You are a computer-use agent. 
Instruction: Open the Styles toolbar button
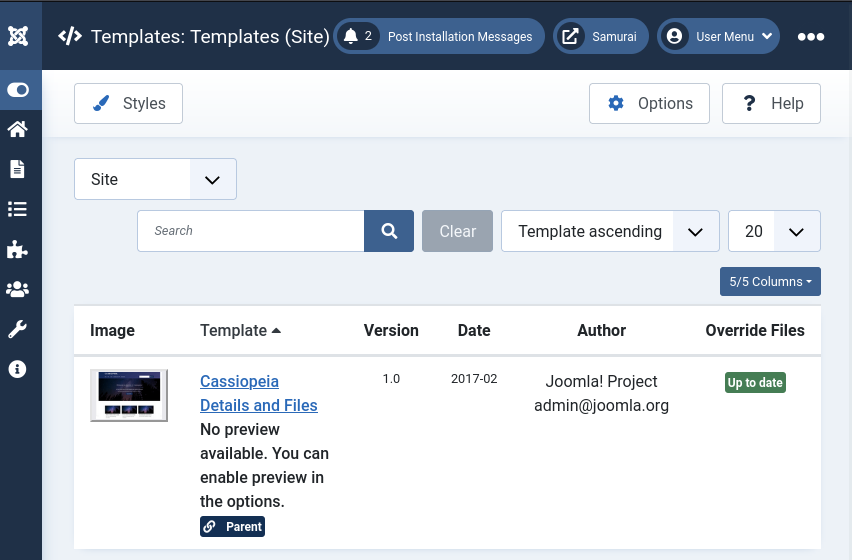[x=129, y=104]
